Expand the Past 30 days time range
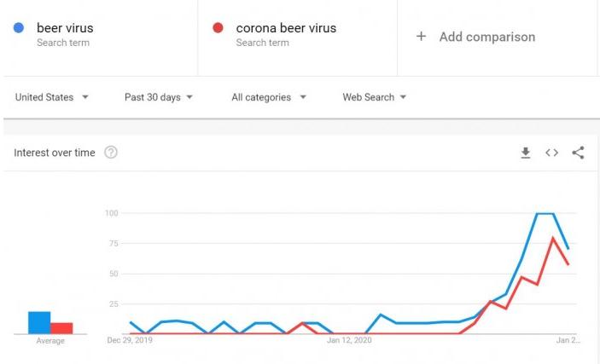Viewport: 600px width, 364px height. tap(159, 97)
